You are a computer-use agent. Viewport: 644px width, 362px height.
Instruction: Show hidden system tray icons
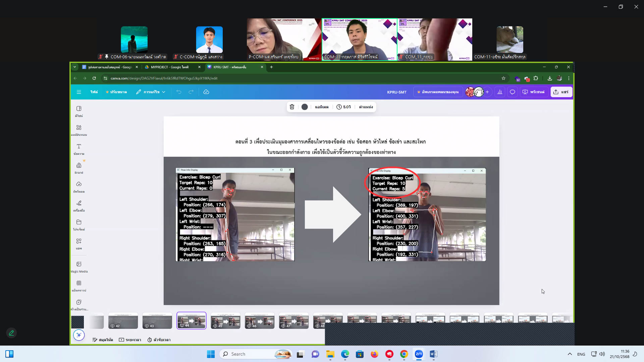[570, 354]
